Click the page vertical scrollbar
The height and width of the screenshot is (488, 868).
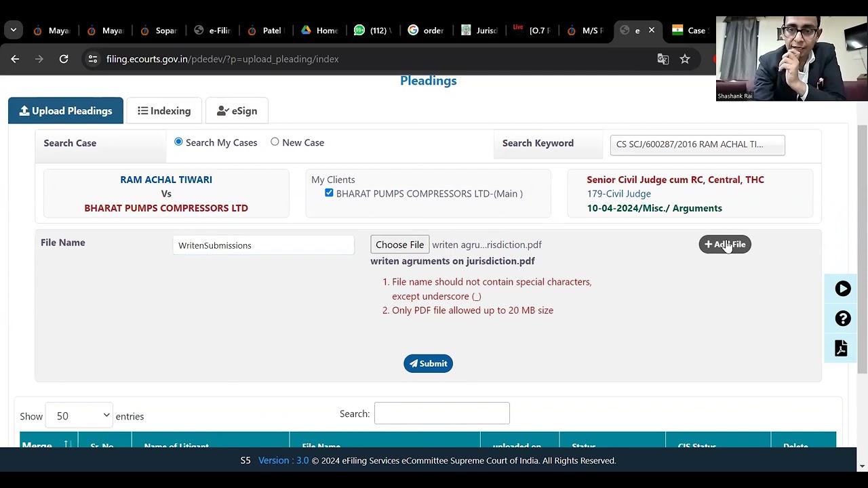coord(862,249)
